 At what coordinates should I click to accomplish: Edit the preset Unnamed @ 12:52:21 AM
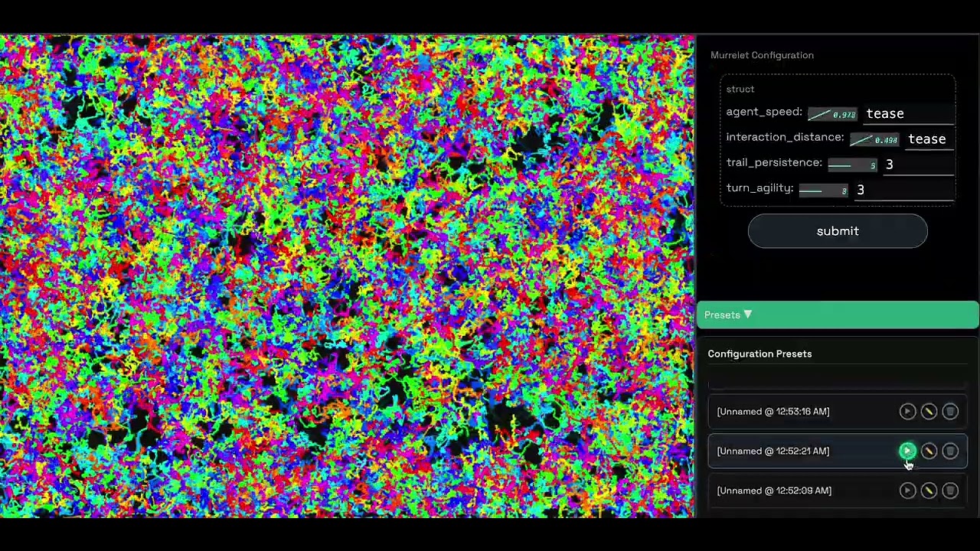(929, 452)
